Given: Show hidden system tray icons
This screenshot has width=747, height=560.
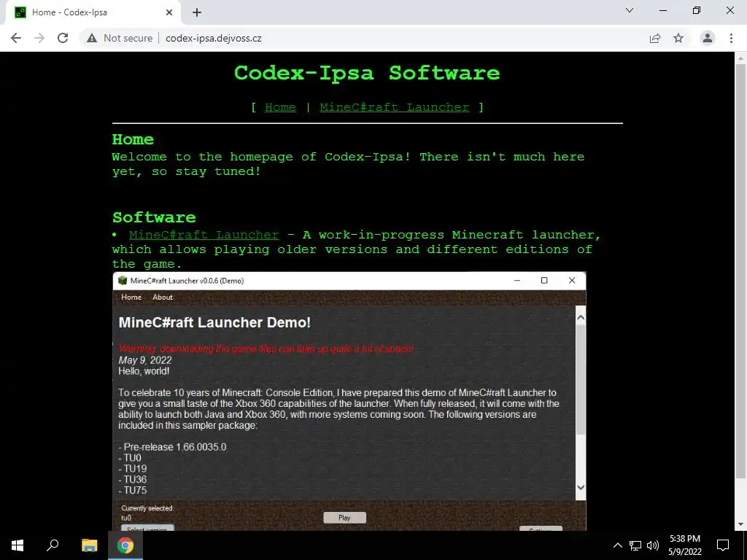Looking at the screenshot, I should tap(617, 545).
